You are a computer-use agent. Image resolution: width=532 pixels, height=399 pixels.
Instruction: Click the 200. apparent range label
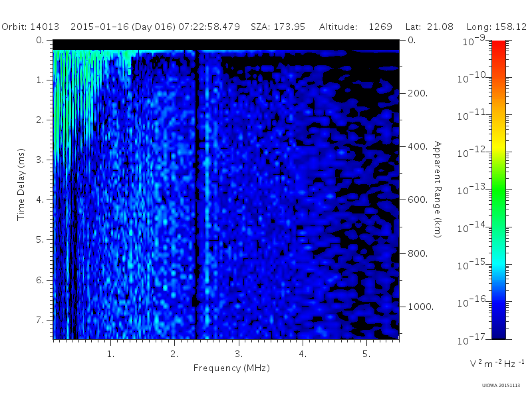pos(418,93)
